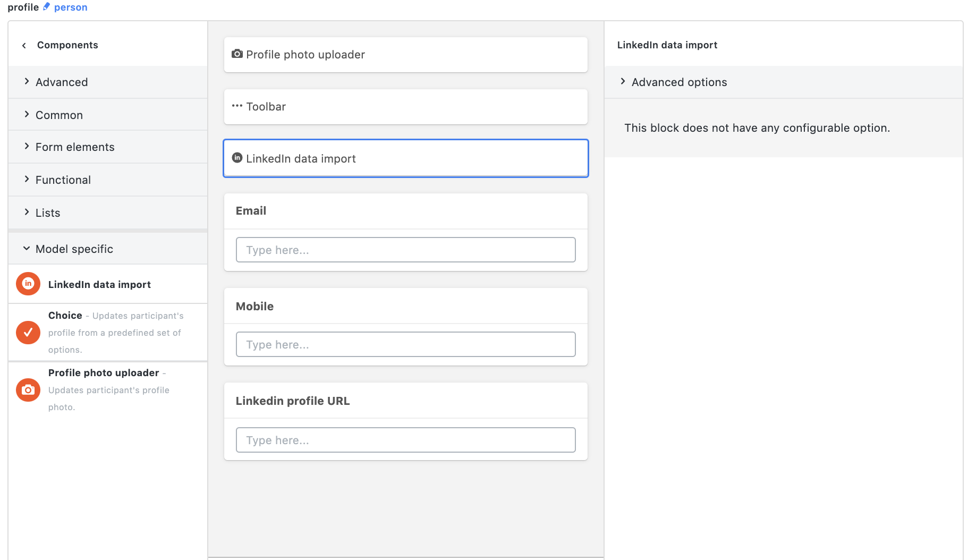Click the camera icon on the Profile photo uploader block
968x560 pixels.
tap(237, 54)
